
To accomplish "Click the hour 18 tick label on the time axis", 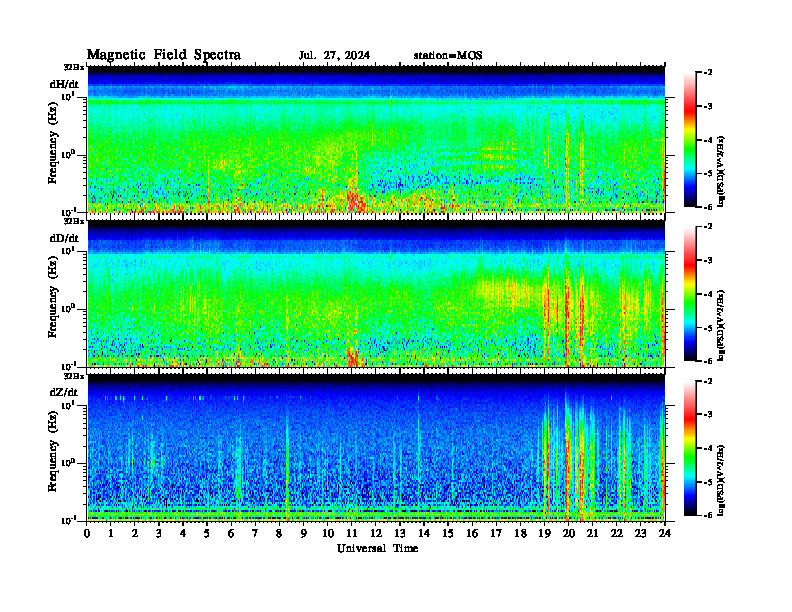I will click(520, 534).
